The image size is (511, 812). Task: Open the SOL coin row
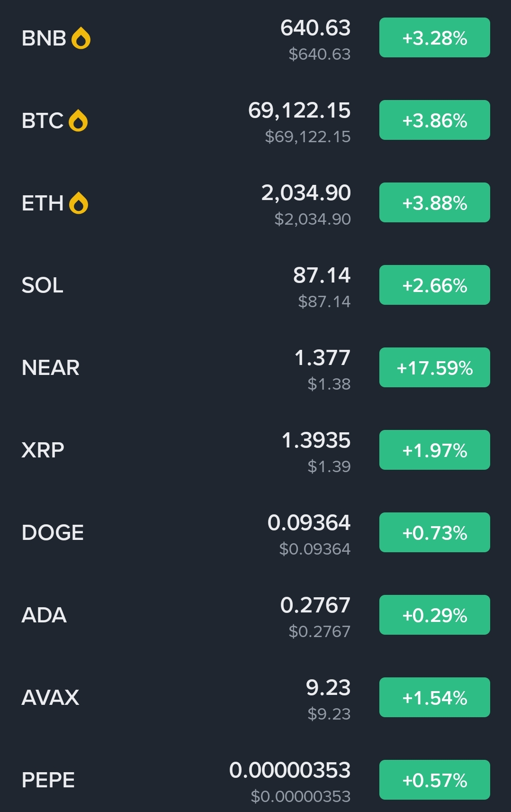coord(43,285)
